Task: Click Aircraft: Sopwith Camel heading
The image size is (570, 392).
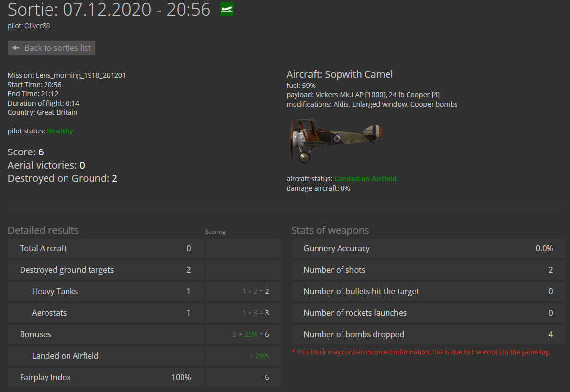Action: coord(340,74)
